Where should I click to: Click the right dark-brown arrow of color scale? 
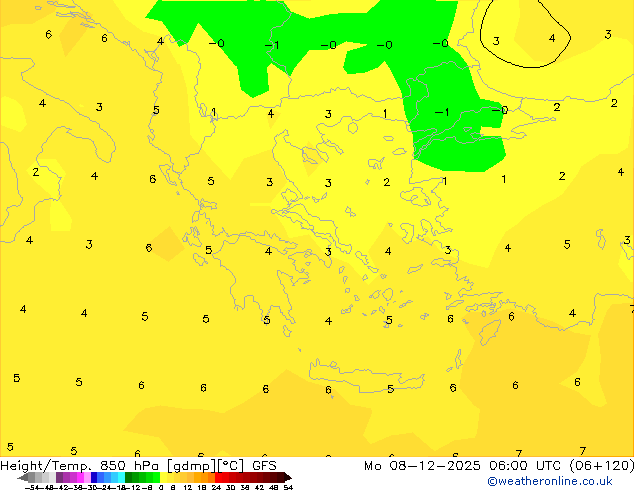pyautogui.click(x=288, y=477)
